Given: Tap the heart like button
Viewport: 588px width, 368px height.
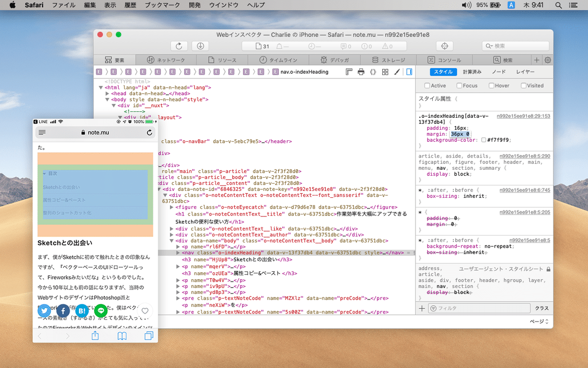Looking at the screenshot, I should [145, 311].
